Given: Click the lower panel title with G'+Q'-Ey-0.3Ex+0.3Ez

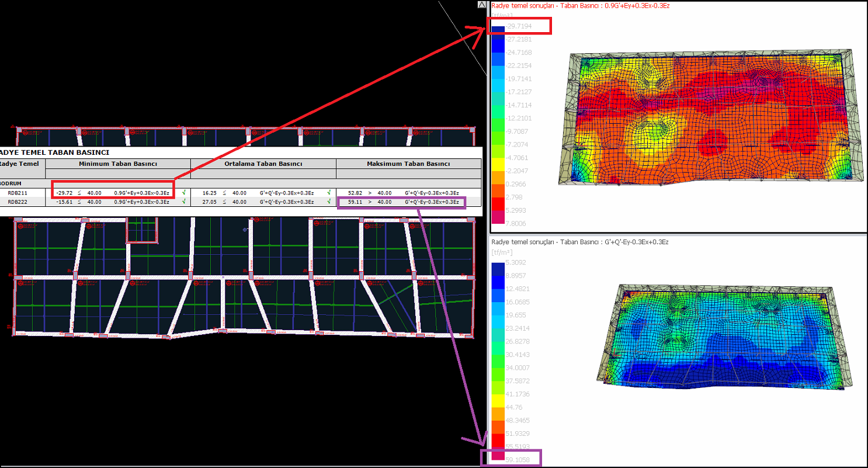Looking at the screenshot, I should click(x=580, y=241).
